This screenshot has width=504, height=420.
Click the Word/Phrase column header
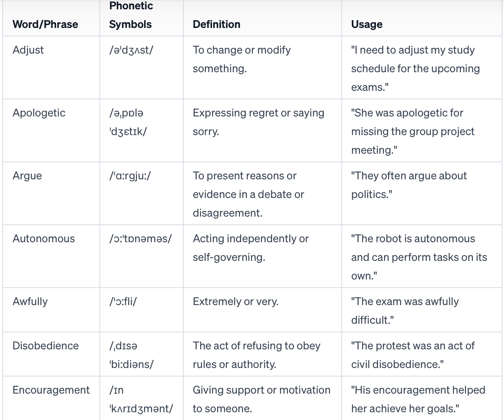coord(45,24)
